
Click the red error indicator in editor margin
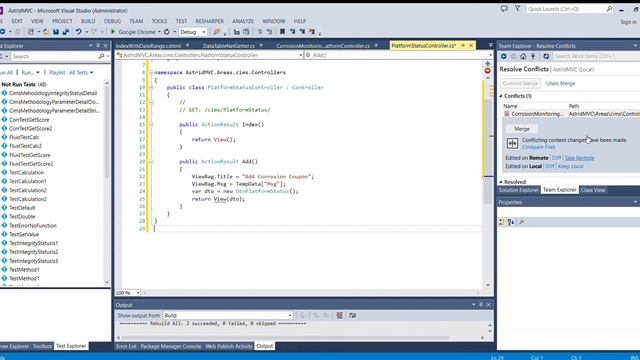tap(487, 71)
